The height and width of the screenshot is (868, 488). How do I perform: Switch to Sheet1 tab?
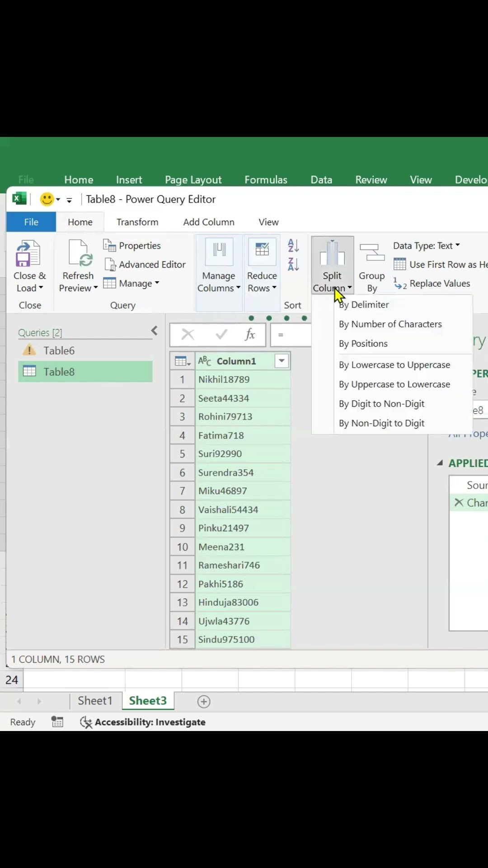click(x=95, y=701)
